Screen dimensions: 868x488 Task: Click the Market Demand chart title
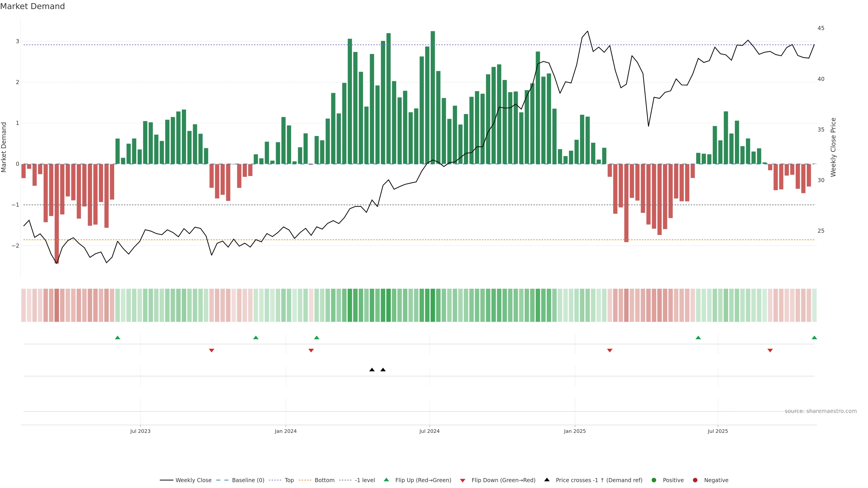[x=32, y=6]
